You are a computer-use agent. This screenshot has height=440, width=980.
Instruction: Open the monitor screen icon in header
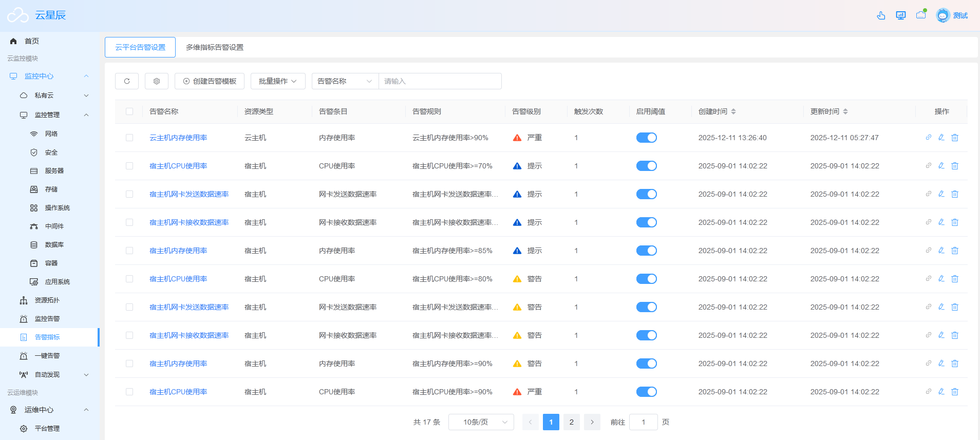pyautogui.click(x=901, y=15)
